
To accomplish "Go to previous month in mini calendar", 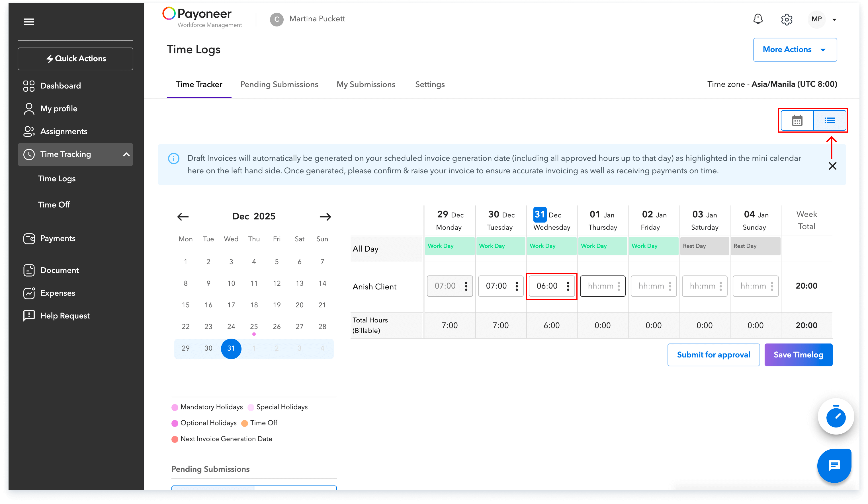I will [183, 217].
